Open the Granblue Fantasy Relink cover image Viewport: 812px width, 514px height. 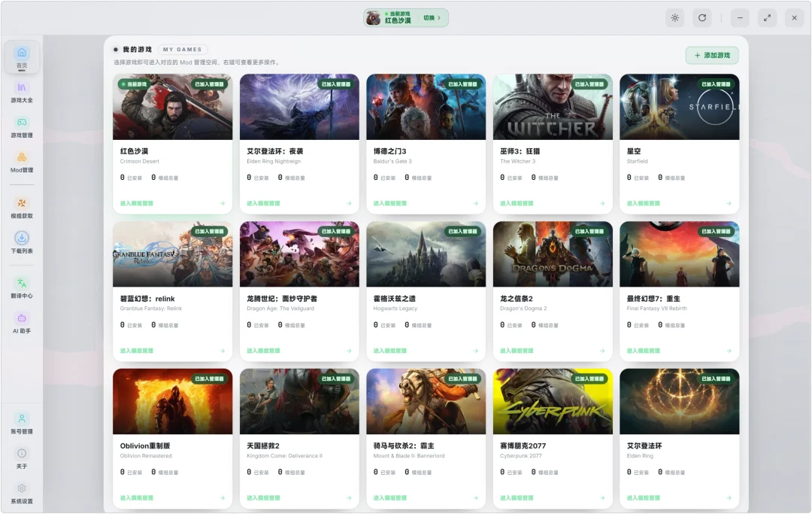click(x=172, y=254)
